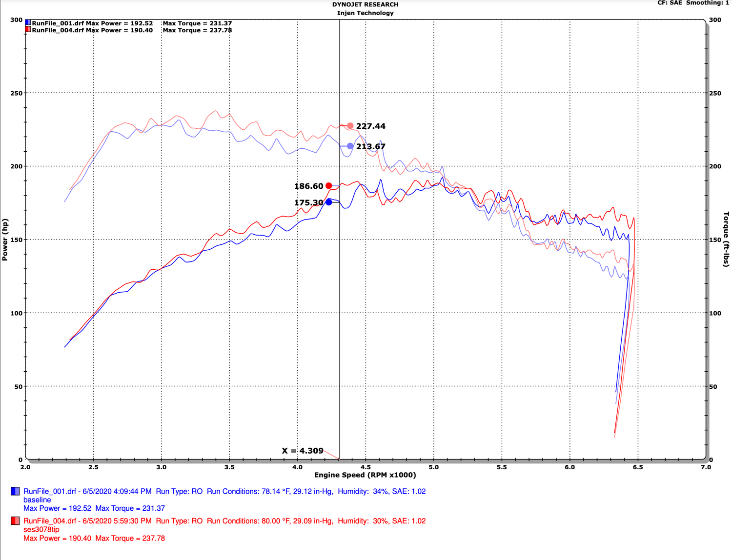Click the Torque (ft-lbs) axis title
This screenshot has width=732, height=560.
pos(726,240)
